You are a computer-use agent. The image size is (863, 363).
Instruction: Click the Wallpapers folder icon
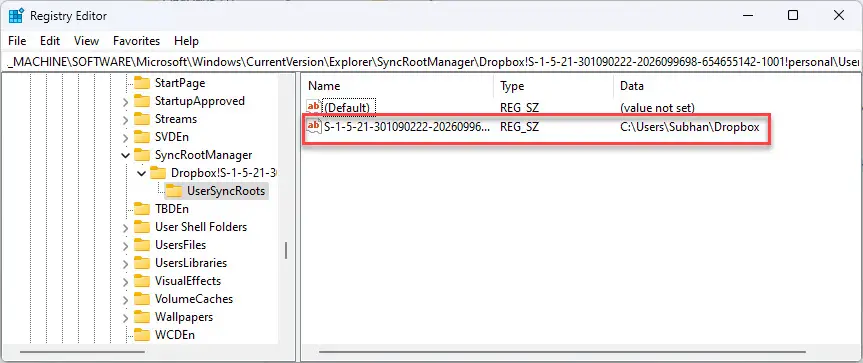coord(142,317)
